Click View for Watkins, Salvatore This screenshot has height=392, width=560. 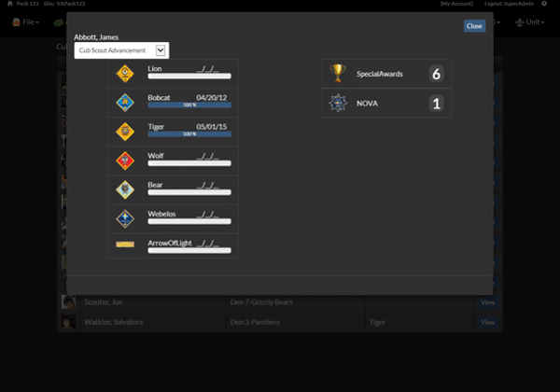(x=487, y=322)
